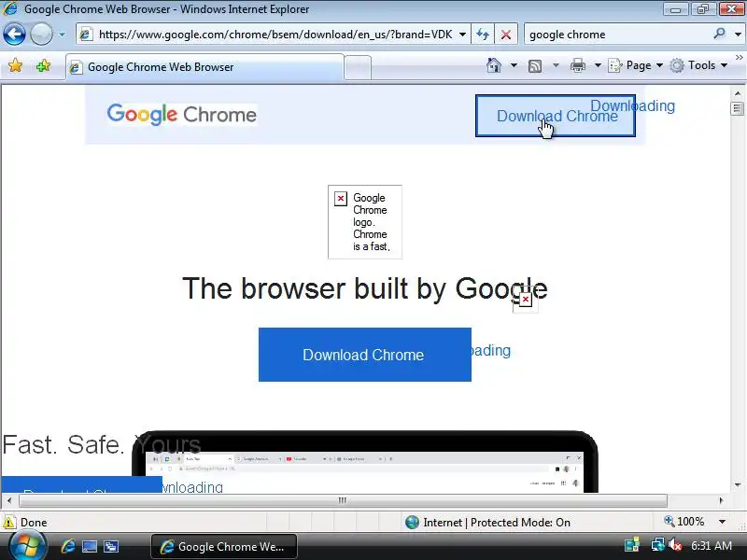The height and width of the screenshot is (560, 747).
Task: Expand the zoom level dropdown arrow
Action: click(722, 522)
